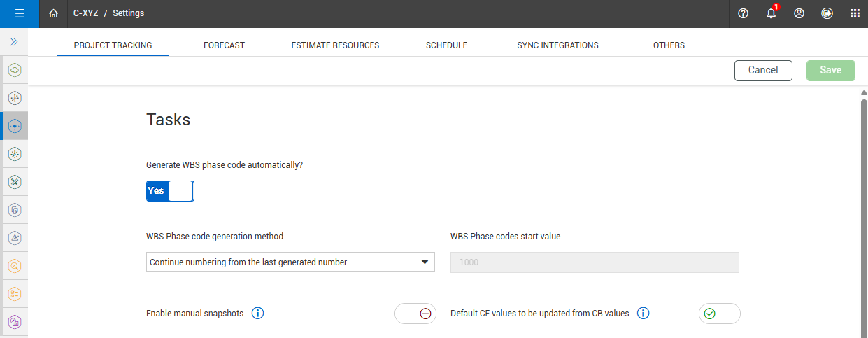Open the help question mark icon
The height and width of the screenshot is (338, 868).
pos(743,13)
